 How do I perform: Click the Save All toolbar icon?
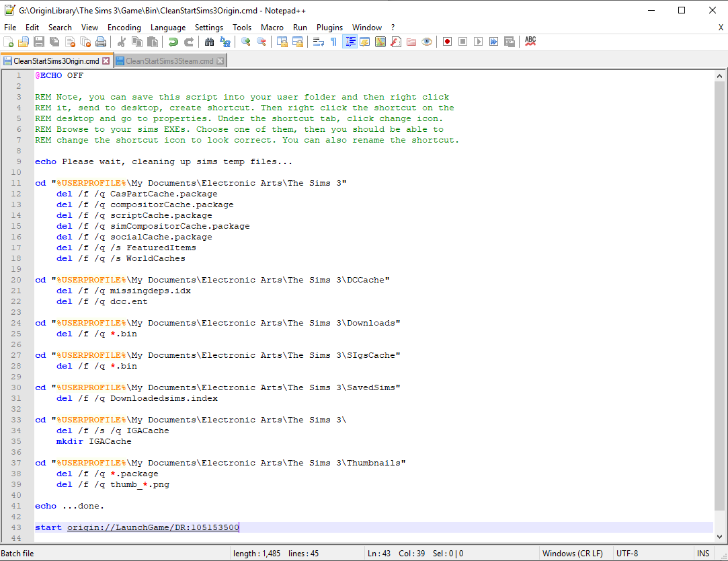[54, 42]
